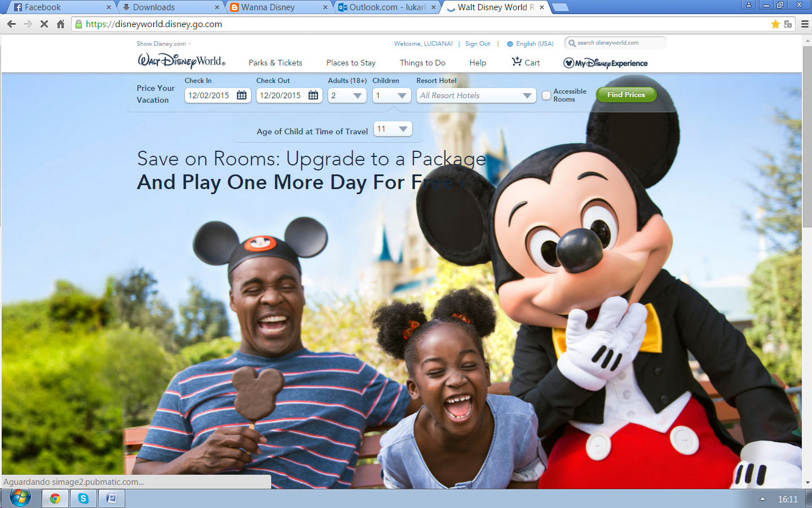The width and height of the screenshot is (812, 508).
Task: Close the Downloads tab
Action: 217,7
